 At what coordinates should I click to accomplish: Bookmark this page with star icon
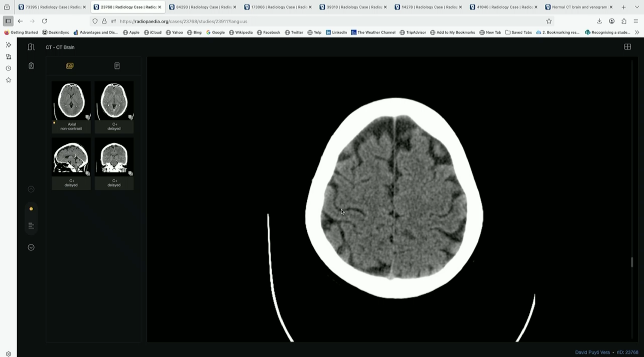(x=549, y=21)
